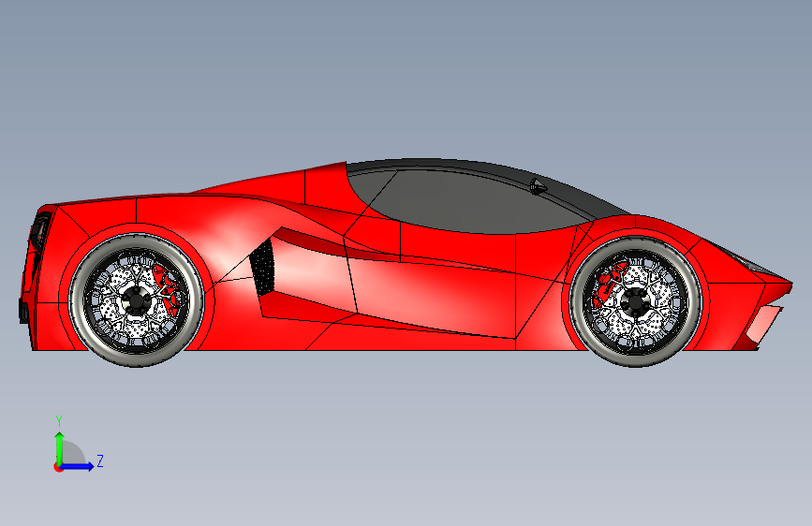This screenshot has width=812, height=526.
Task: Select the front splitter on the car nose
Action: click(x=764, y=325)
